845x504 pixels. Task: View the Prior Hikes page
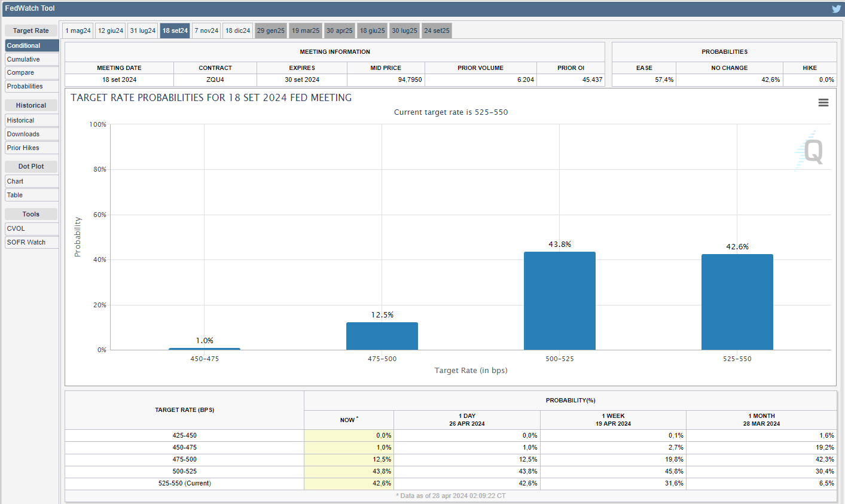click(32, 148)
